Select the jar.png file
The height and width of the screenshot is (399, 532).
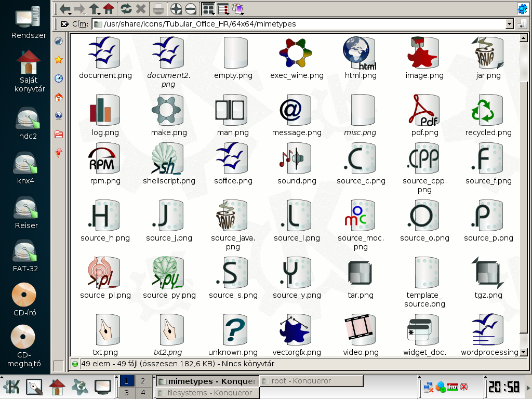coord(488,58)
